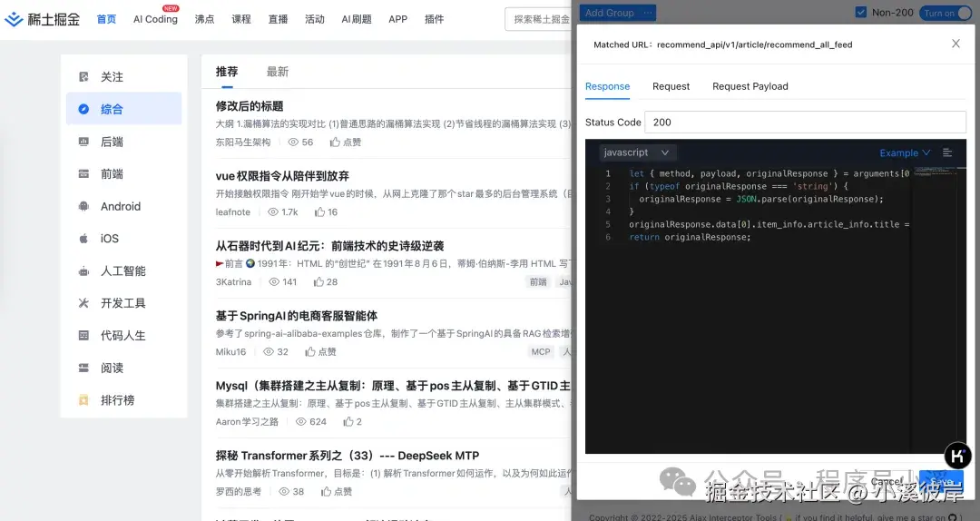Open 插件 in top navigation
Viewport: 980px width, 521px height.
(x=434, y=19)
